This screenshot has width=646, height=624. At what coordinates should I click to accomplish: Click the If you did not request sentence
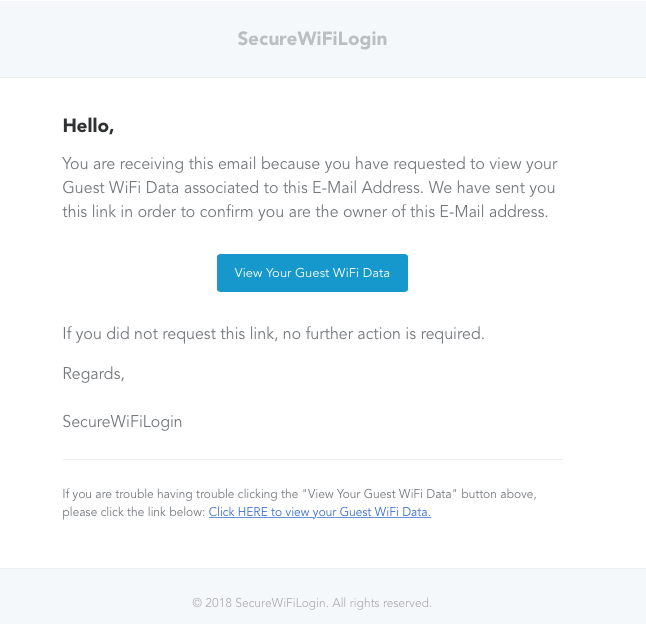click(x=274, y=334)
